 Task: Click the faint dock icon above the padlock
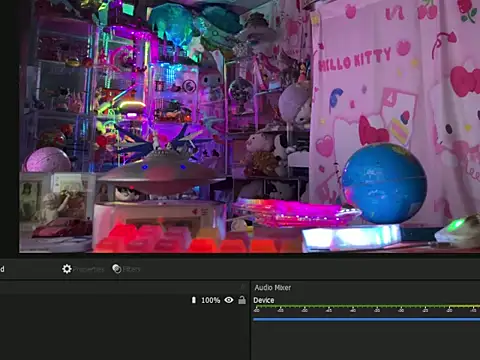pos(243,287)
